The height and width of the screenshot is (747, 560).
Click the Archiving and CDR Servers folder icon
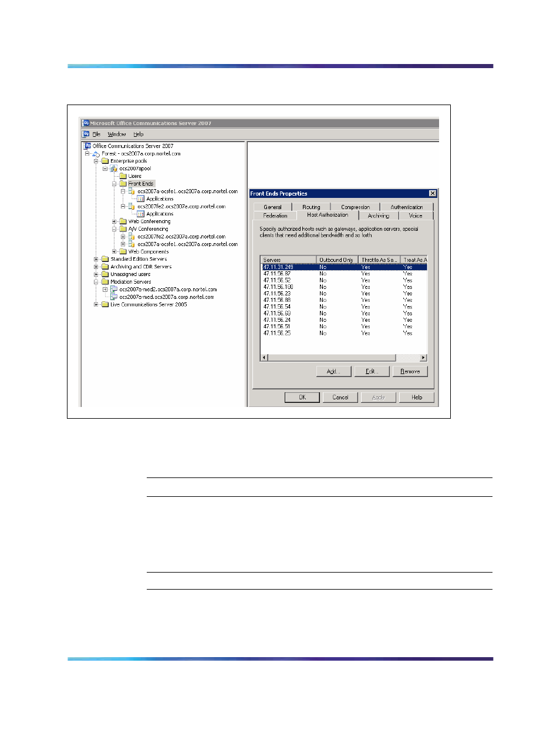point(105,267)
